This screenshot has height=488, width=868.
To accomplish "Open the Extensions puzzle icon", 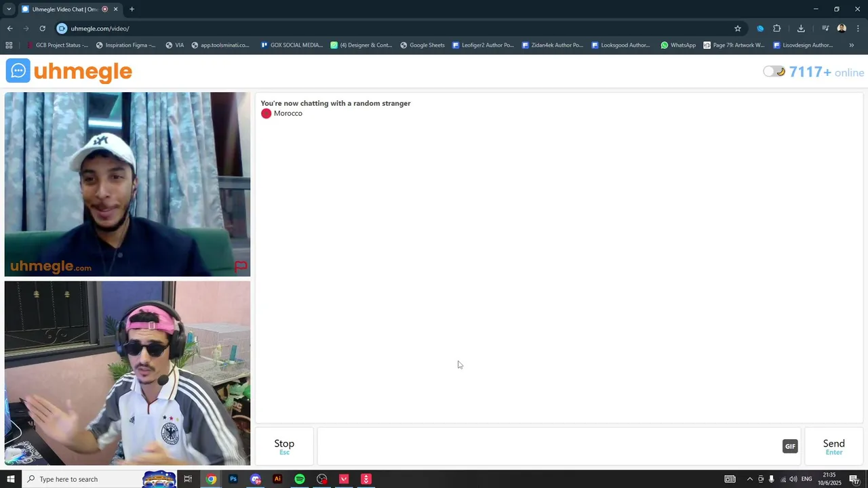I will click(x=776, y=28).
